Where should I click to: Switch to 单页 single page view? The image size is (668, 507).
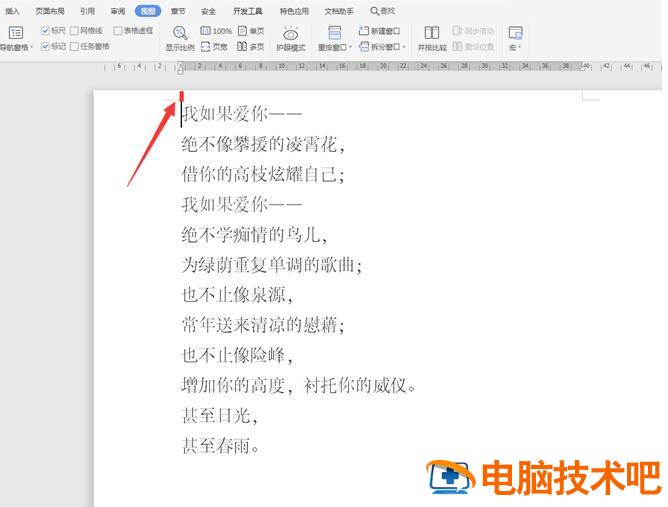251,31
